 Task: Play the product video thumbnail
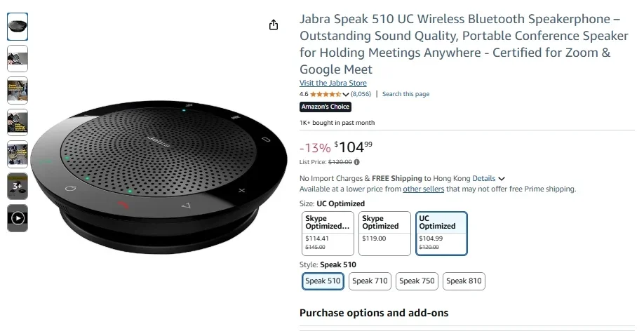click(18, 218)
